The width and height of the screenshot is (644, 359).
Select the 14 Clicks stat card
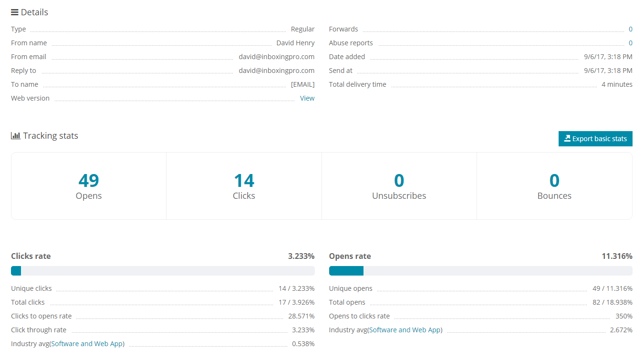[244, 186]
